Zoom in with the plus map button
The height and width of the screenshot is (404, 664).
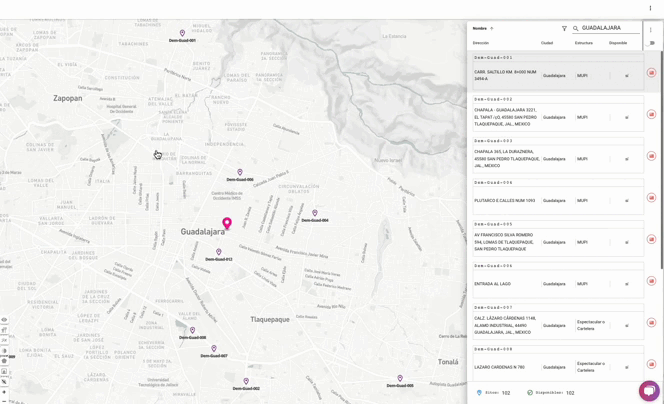coord(4,392)
